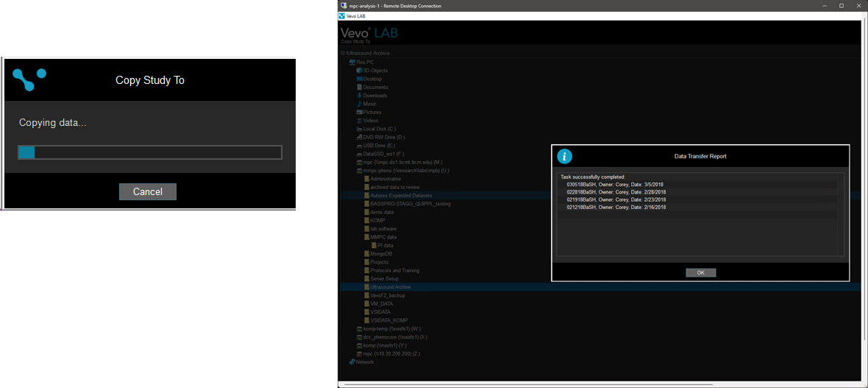Click the USB Drive (E:) icon
Image resolution: width=868 pixels, height=388 pixels.
359,145
